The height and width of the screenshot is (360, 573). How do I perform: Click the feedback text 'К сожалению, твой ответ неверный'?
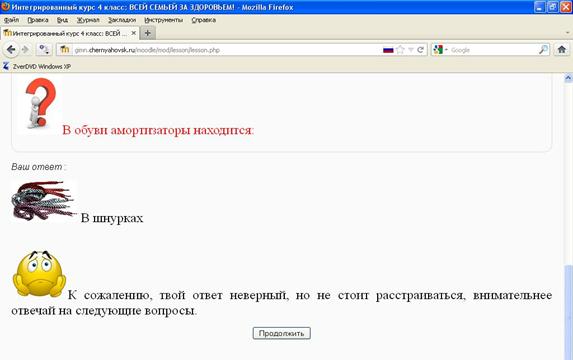point(178,295)
